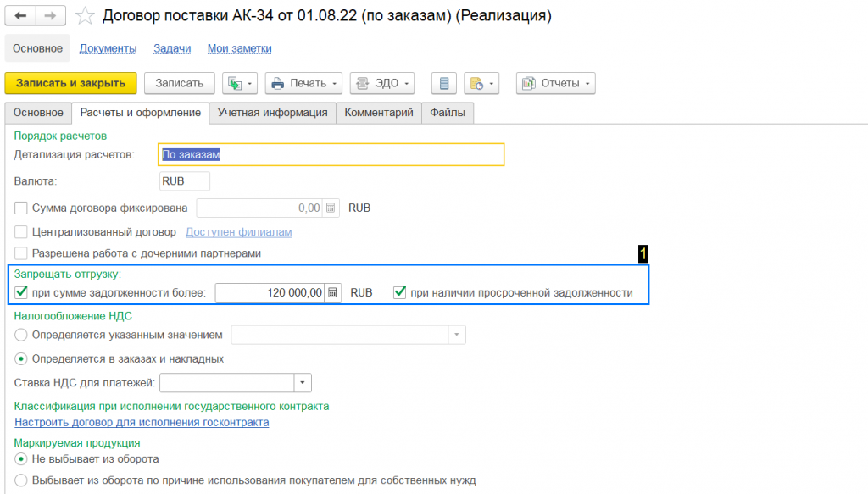Click the debt limit field 120 000,00

270,292
